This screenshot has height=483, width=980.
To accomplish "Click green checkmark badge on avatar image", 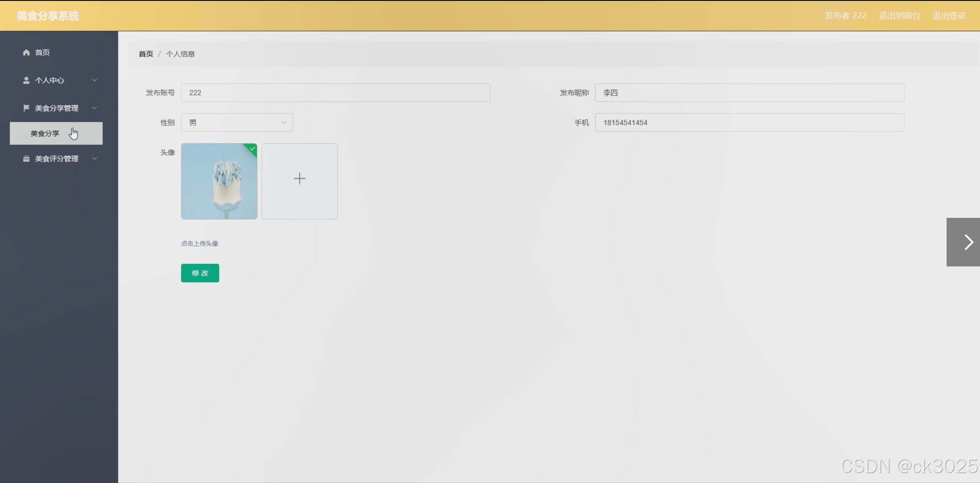I will 252,149.
